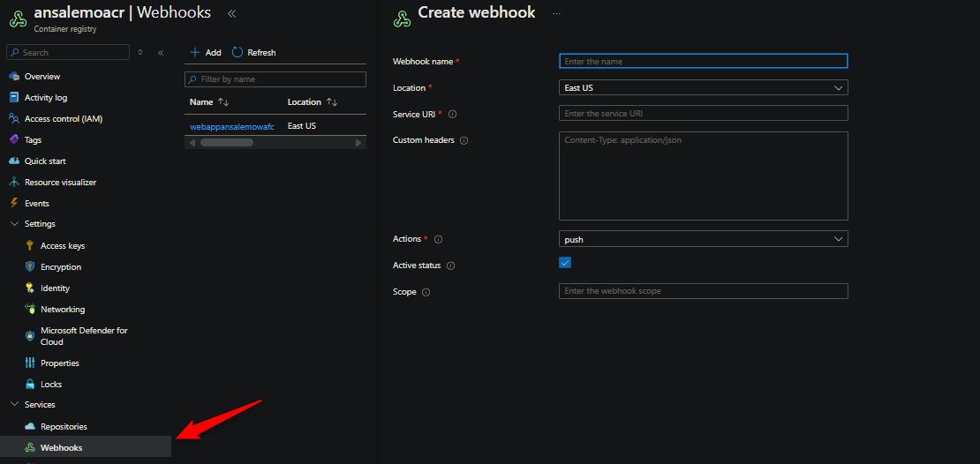This screenshot has width=980, height=464.
Task: Click the Events lightning icon
Action: click(14, 203)
